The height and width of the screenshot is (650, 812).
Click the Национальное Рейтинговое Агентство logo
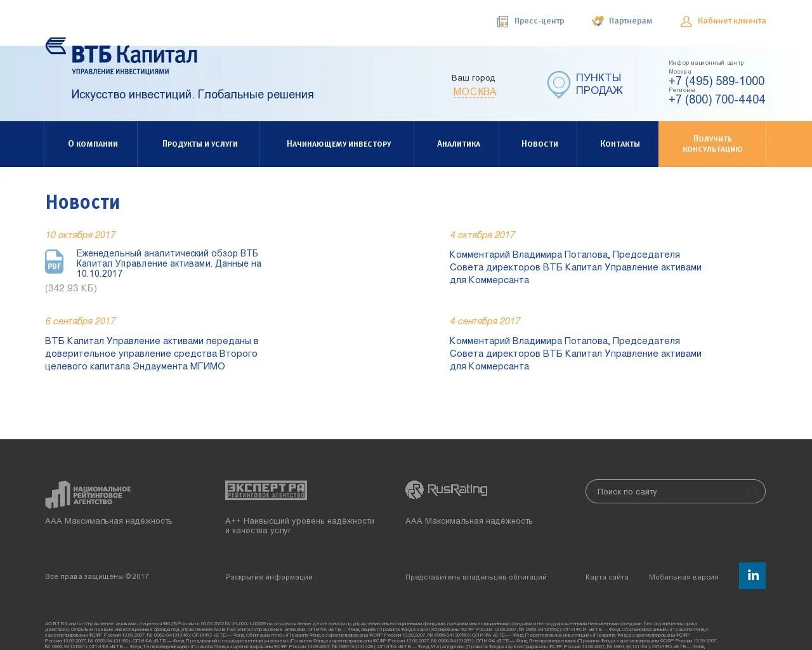click(x=88, y=494)
